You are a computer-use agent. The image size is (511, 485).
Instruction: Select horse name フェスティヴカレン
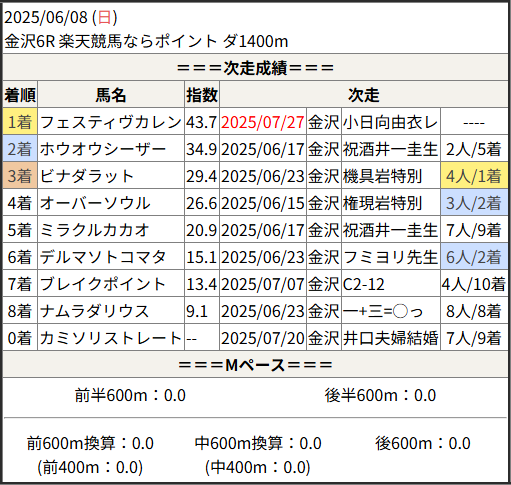pyautogui.click(x=111, y=122)
